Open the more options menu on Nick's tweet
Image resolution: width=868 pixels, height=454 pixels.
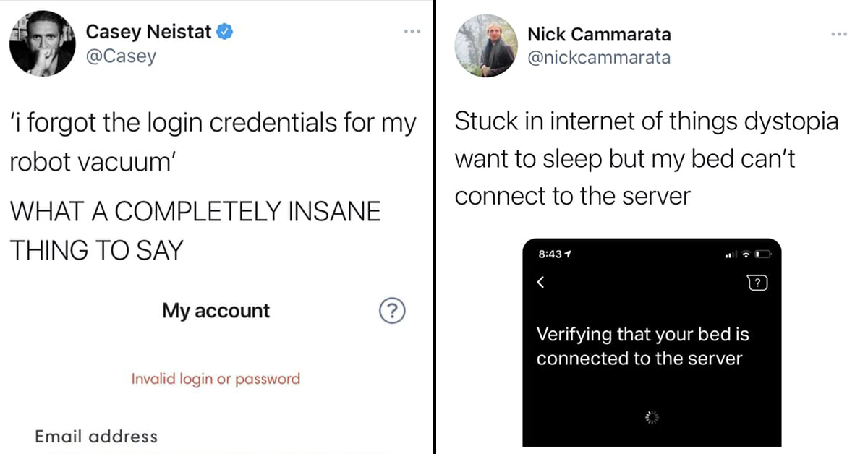(x=838, y=35)
